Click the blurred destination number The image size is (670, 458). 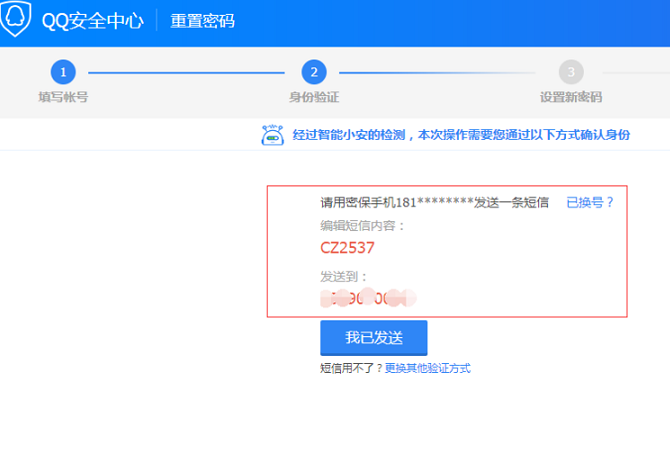(368, 298)
